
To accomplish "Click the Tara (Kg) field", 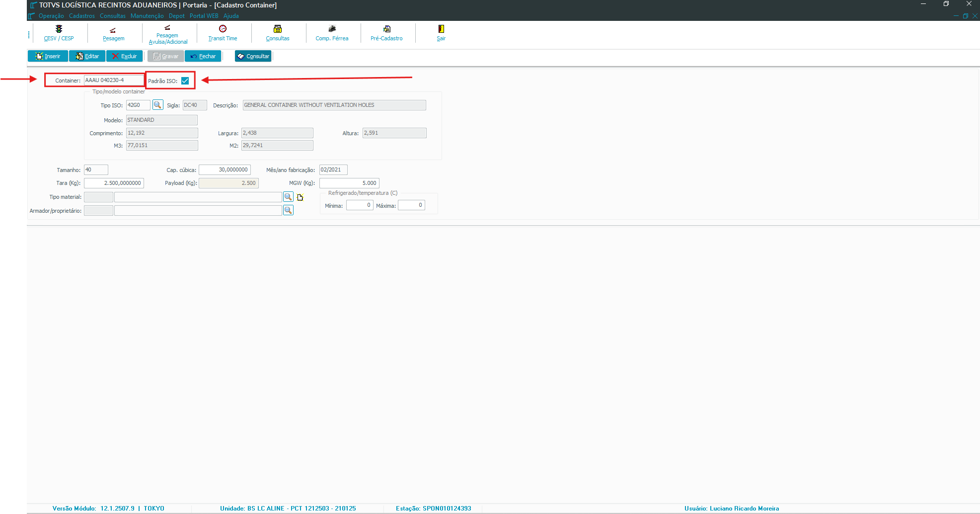I will pos(114,183).
